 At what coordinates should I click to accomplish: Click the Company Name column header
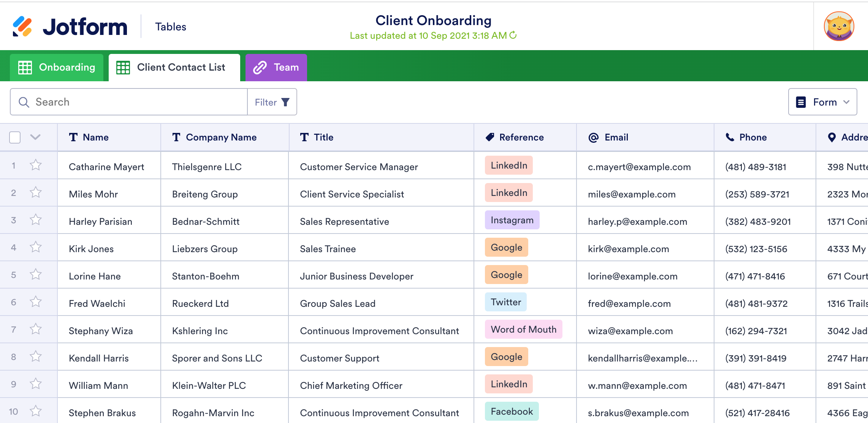tap(221, 137)
